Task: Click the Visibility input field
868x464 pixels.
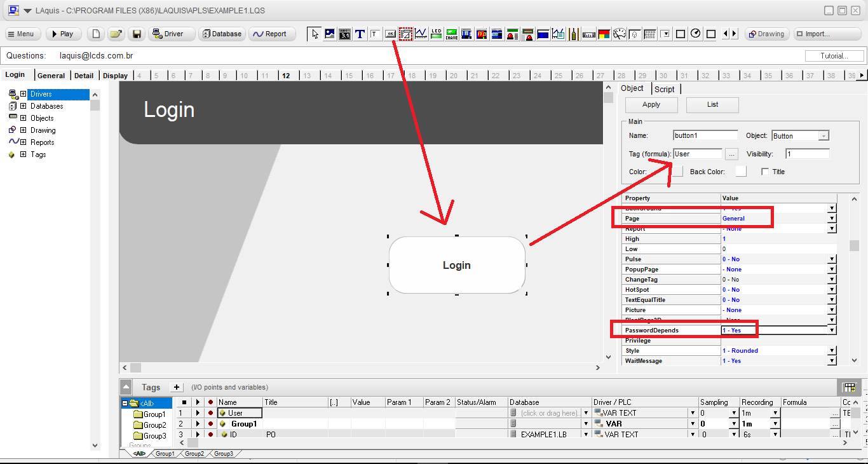Action: 807,154
